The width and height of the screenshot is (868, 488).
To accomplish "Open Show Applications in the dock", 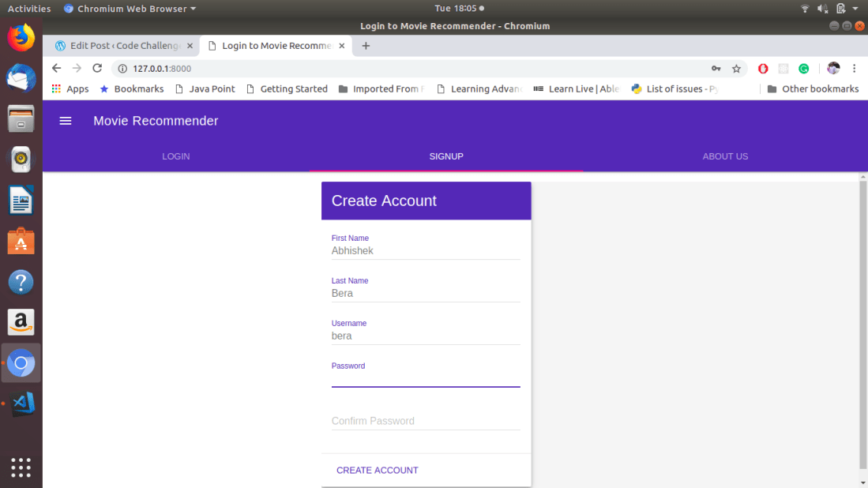I will (x=21, y=467).
